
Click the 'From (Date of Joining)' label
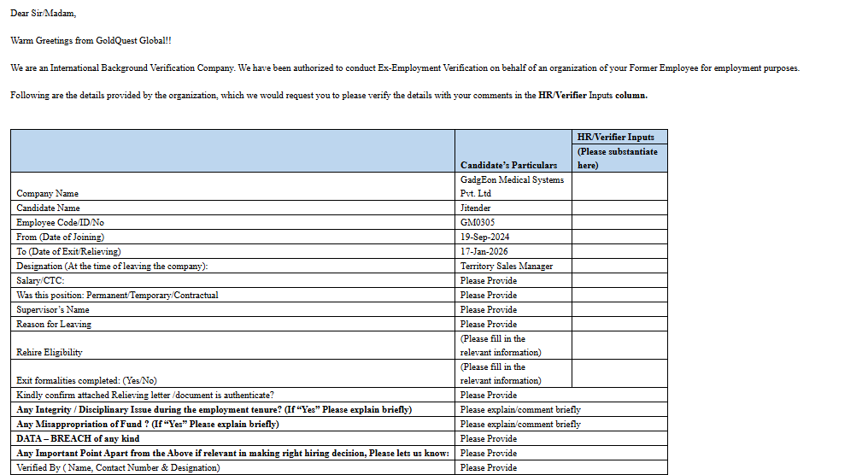(61, 237)
